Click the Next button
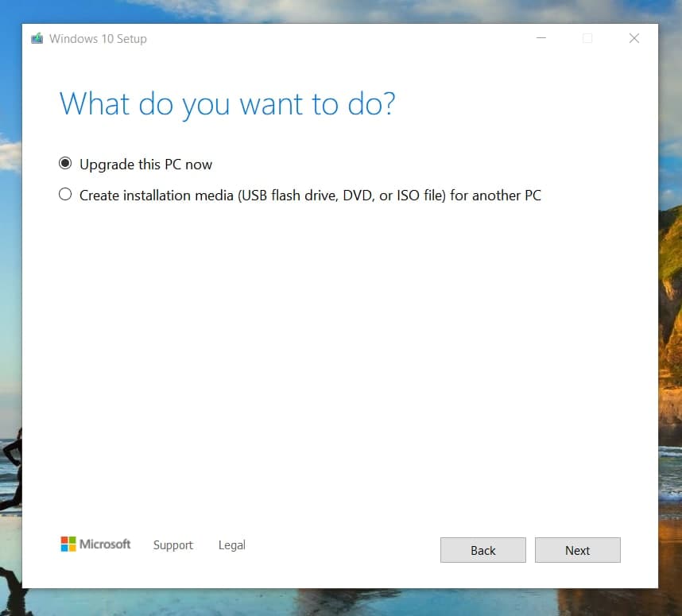Screen dimensions: 682x616 (577, 550)
